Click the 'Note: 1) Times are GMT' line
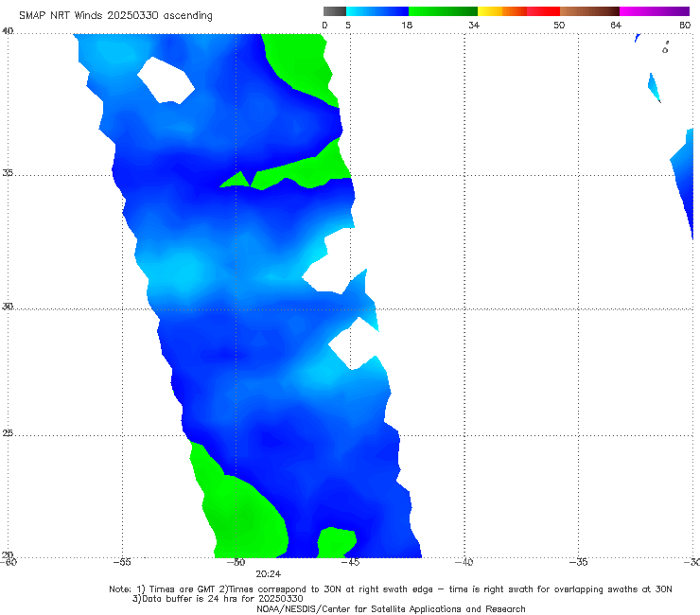 pyautogui.click(x=391, y=589)
